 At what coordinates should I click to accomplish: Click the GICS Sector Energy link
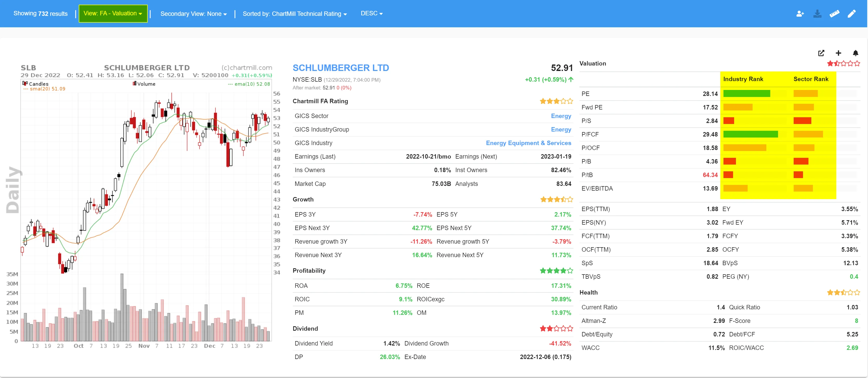point(561,116)
